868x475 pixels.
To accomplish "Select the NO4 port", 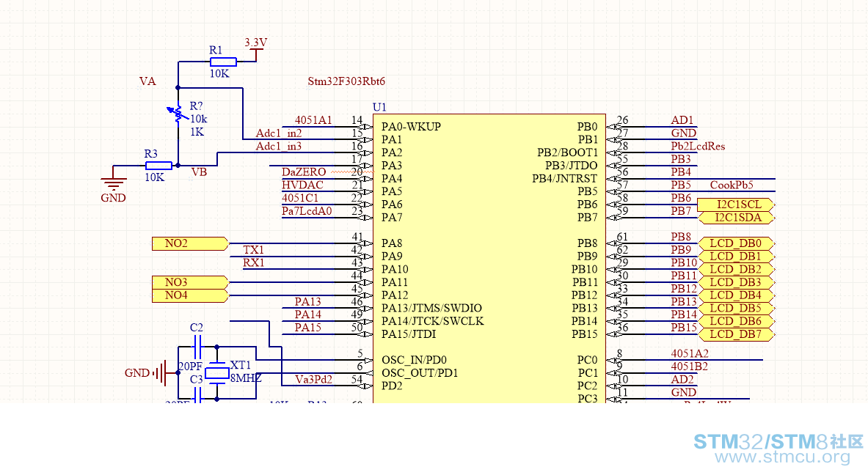I will (191, 295).
